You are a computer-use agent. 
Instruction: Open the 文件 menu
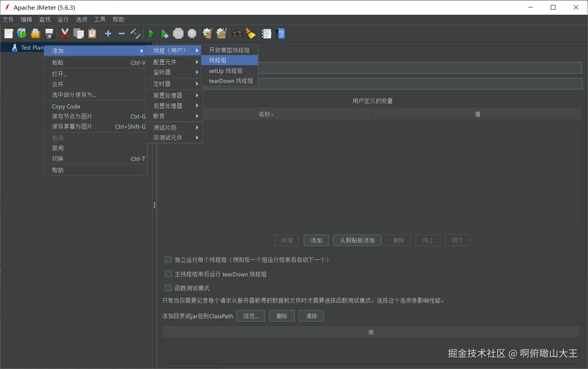[x=8, y=19]
